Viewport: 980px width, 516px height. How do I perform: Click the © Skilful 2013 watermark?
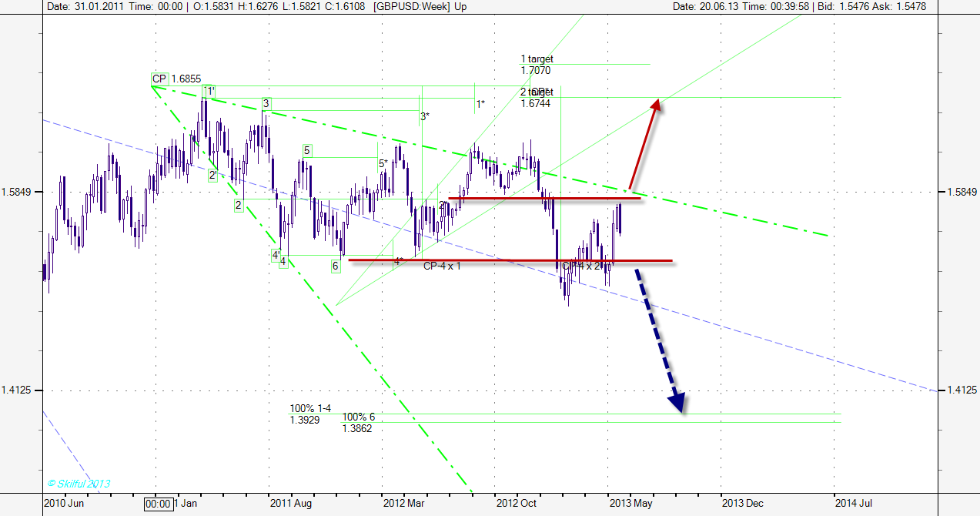click(x=79, y=484)
